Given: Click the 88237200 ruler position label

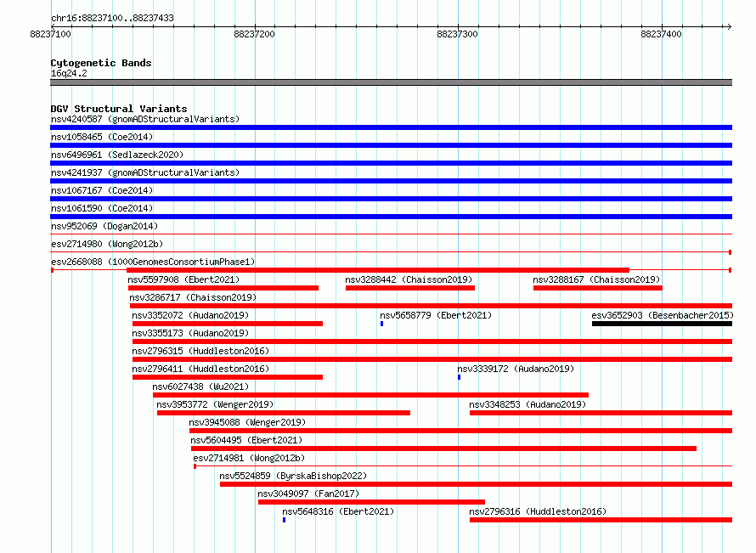Looking at the screenshot, I should (x=254, y=34).
